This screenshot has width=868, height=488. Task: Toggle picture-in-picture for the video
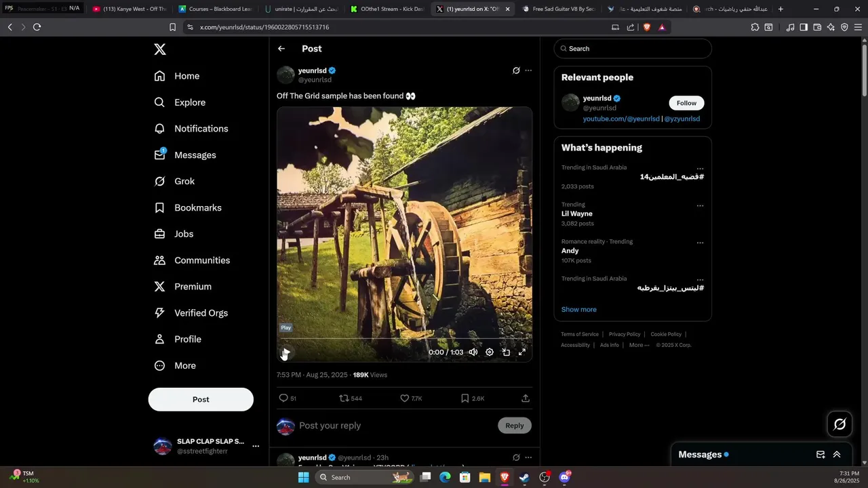(506, 352)
